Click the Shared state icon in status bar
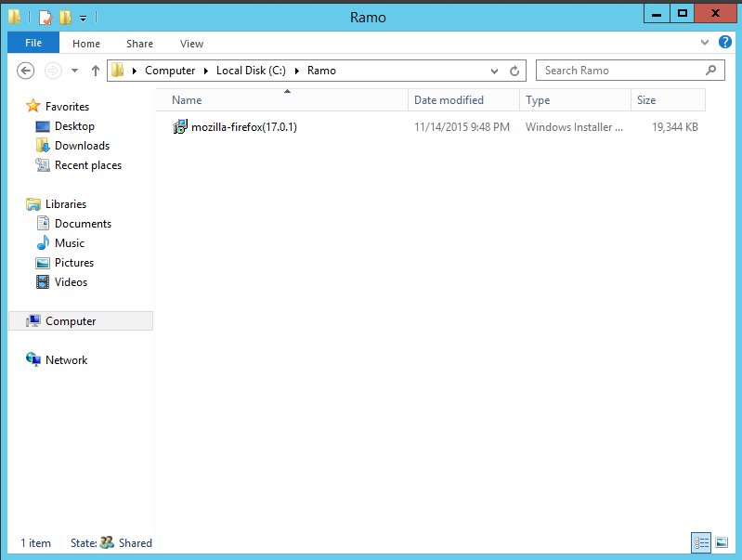This screenshot has height=560, width=742. [x=108, y=542]
